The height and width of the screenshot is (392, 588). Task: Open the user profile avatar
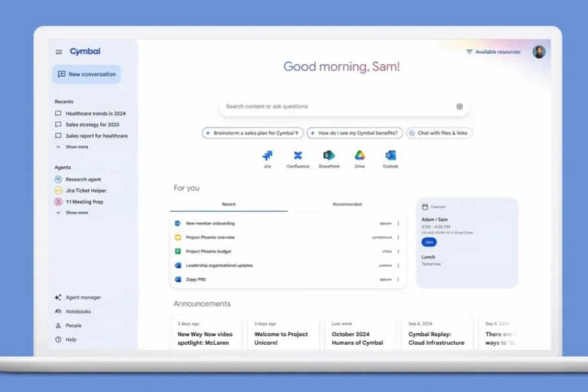pyautogui.click(x=539, y=52)
